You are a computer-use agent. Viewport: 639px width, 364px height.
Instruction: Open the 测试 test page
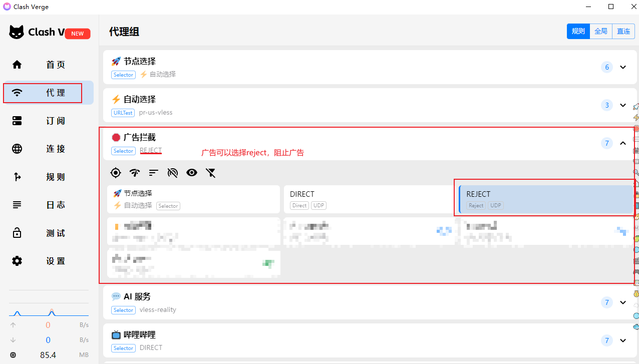[x=49, y=233]
